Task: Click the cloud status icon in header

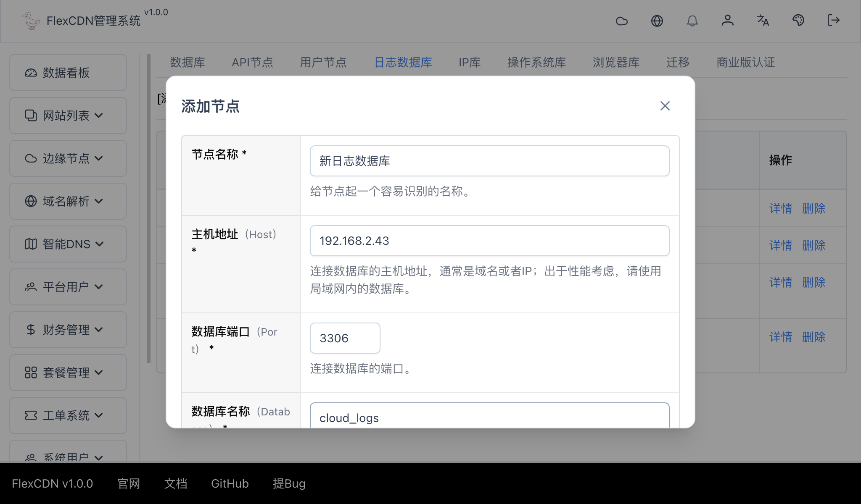Action: click(x=622, y=21)
